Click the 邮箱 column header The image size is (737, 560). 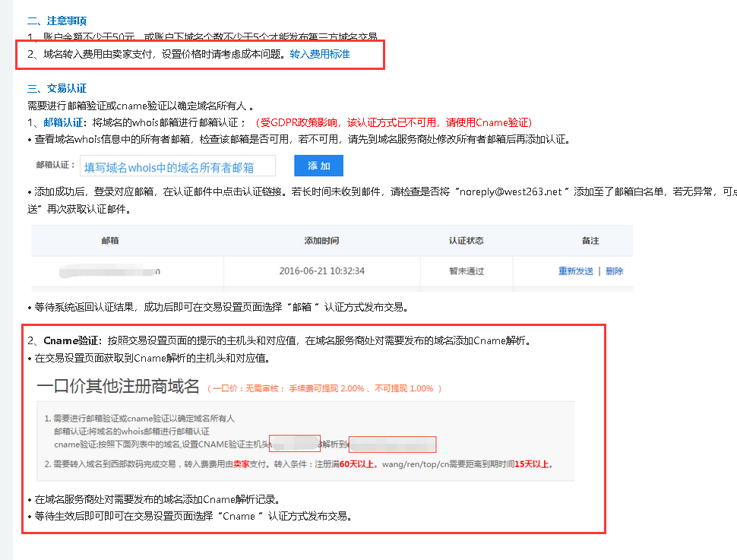pyautogui.click(x=110, y=241)
